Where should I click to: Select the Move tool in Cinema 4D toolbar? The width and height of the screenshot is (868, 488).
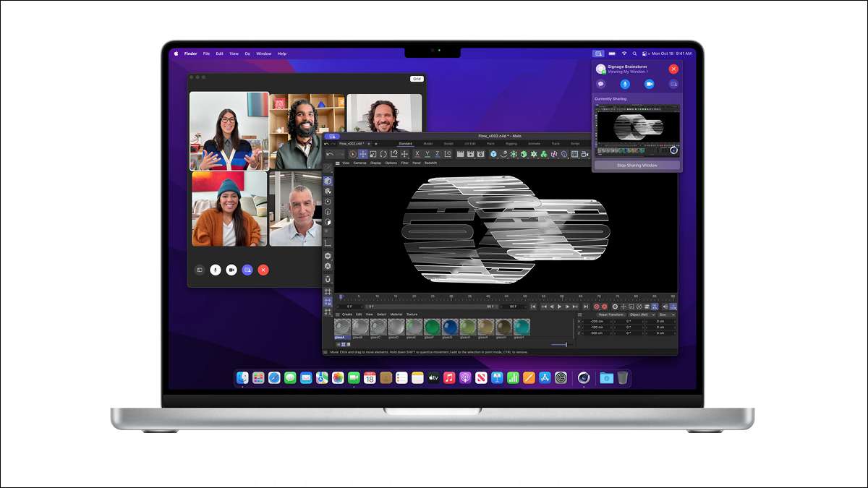(363, 154)
